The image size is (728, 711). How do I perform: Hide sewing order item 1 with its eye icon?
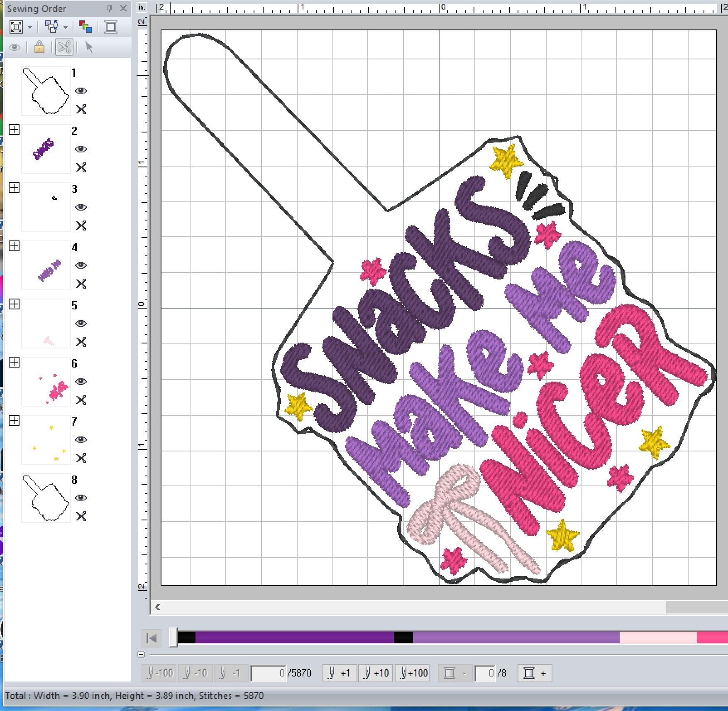(81, 91)
